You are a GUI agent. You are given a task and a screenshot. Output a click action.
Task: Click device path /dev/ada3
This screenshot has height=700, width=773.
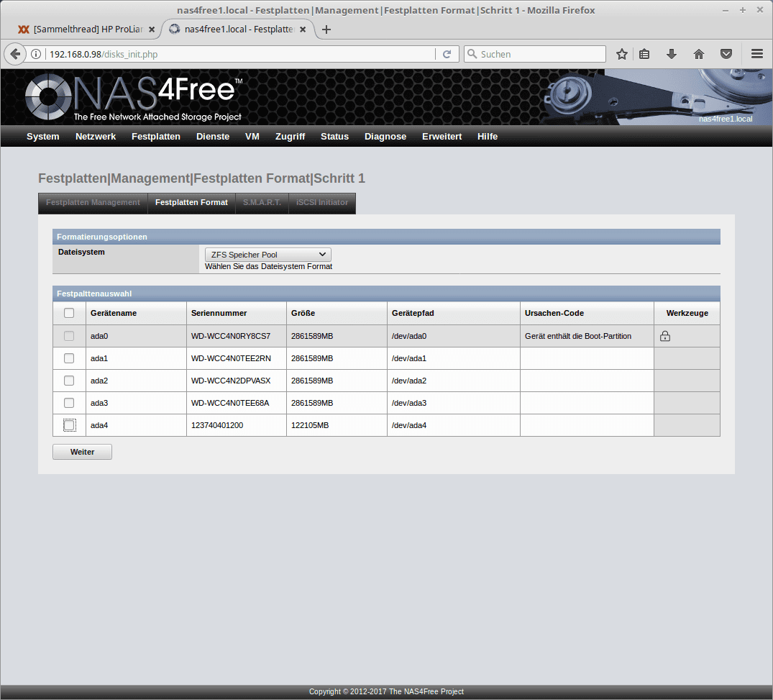point(409,403)
